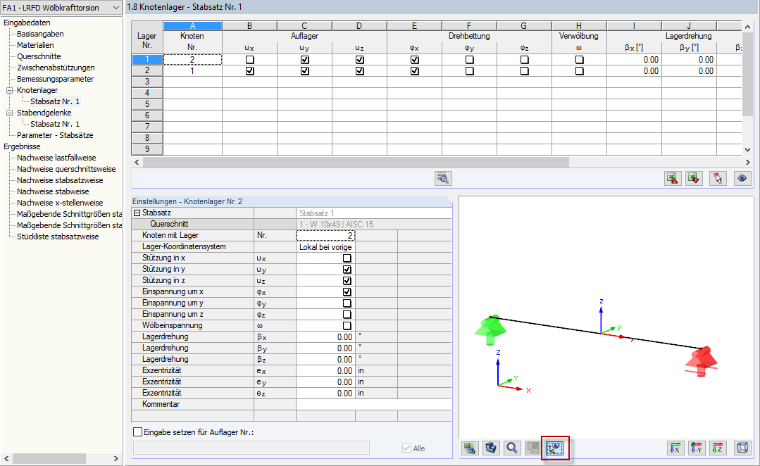This screenshot has width=760, height=466.
Task: Click the greyed-out overlapping-windows icon
Action: point(533,448)
